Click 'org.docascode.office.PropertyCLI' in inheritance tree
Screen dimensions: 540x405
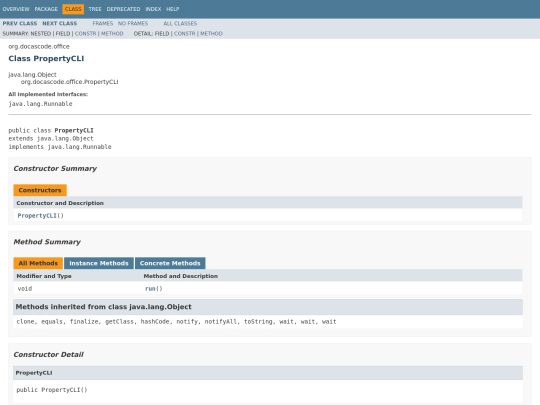[x=70, y=82]
